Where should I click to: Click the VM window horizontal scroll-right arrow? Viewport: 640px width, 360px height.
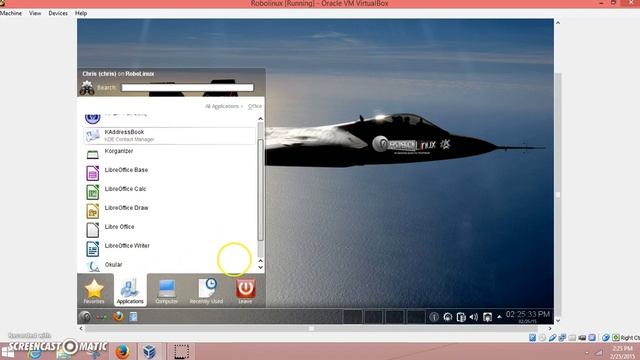click(550, 328)
